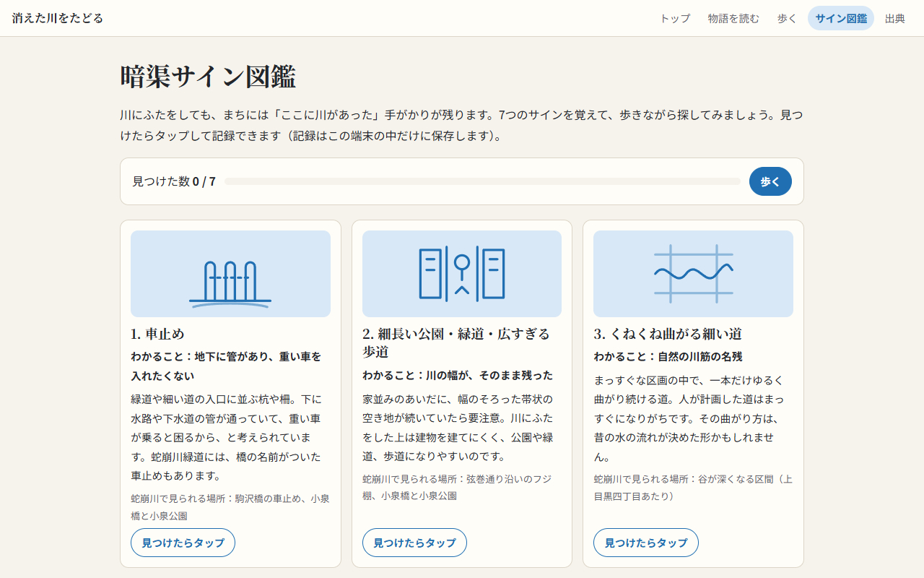Viewport: 924px width, 578px height.
Task: Open the トップ navigation item
Action: (x=675, y=18)
